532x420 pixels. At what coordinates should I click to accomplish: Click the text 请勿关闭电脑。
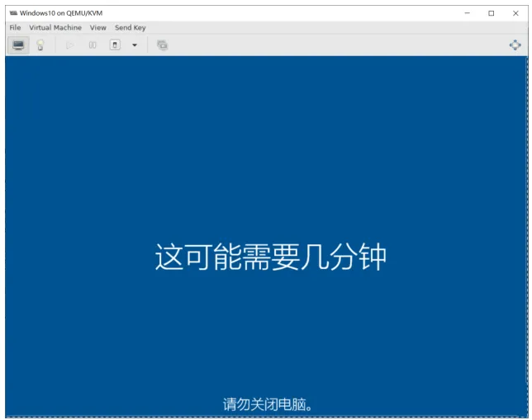268,404
